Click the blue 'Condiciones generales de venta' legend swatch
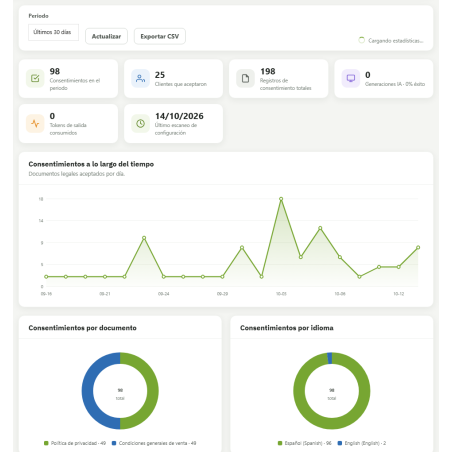The image size is (452, 452). pos(114,443)
